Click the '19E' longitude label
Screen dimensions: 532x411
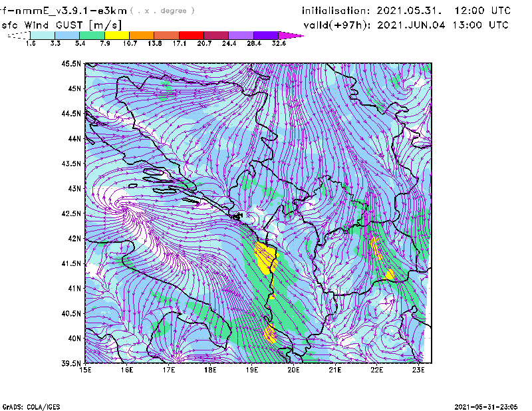[x=252, y=370]
